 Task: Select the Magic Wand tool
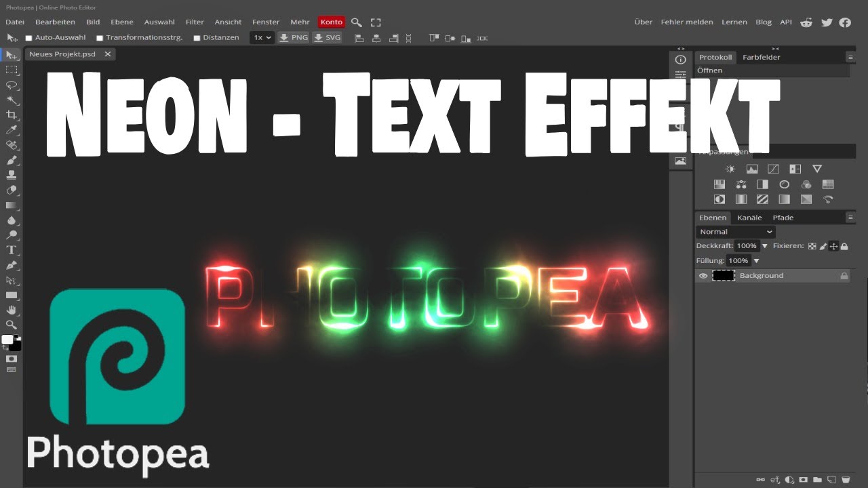pos(12,100)
